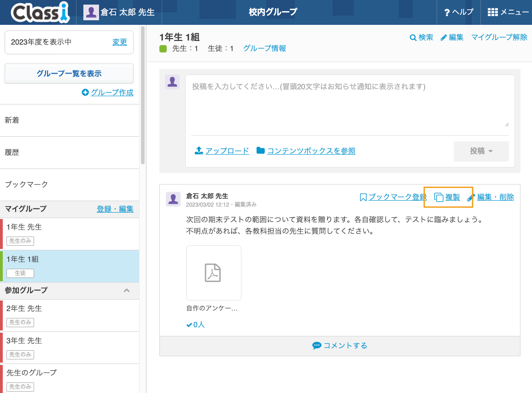Click マイグループ解除 link
532x393 pixels.
click(x=499, y=37)
